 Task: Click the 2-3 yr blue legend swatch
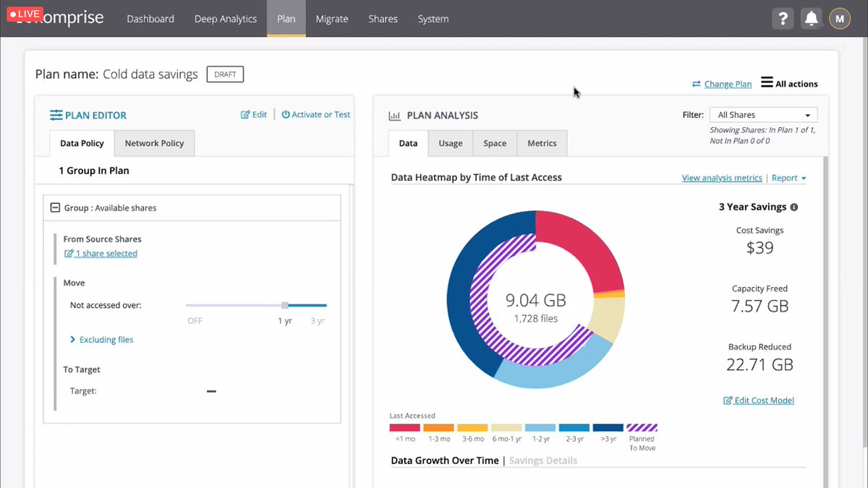point(574,428)
